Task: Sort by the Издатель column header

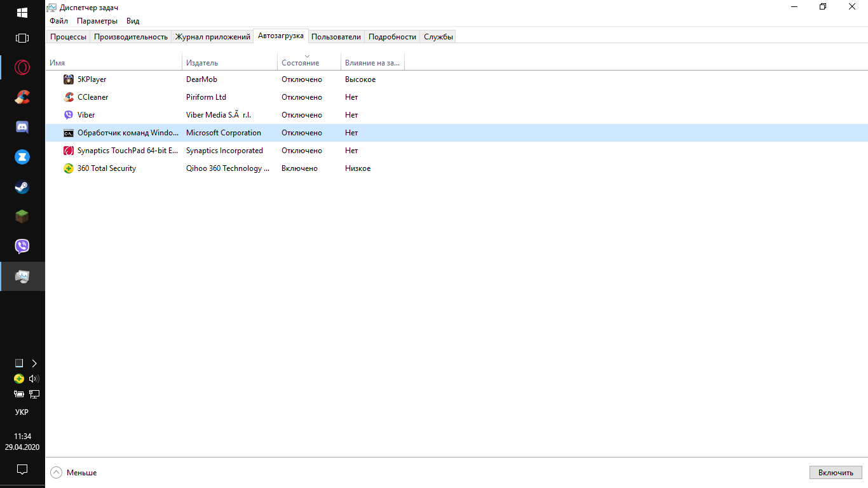Action: (x=230, y=62)
